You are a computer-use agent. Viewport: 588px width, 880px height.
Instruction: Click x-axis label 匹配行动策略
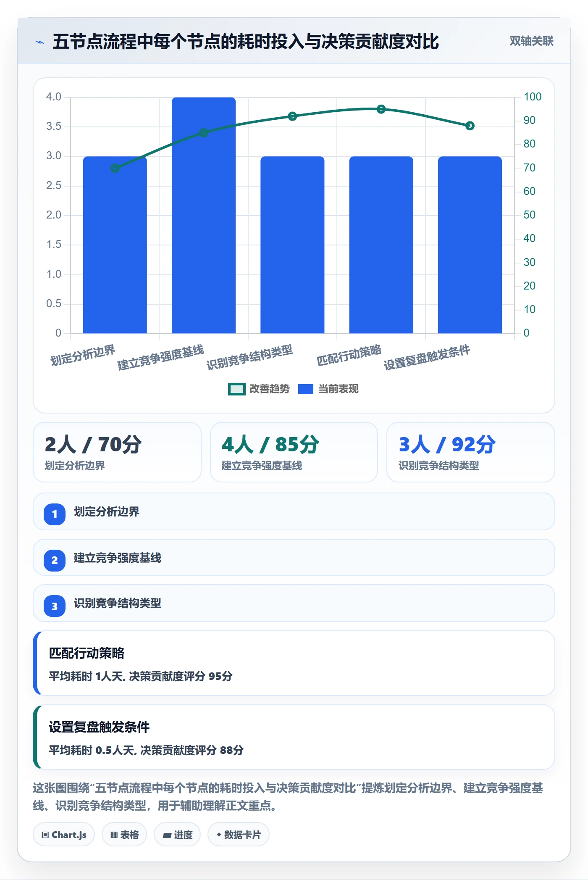[x=349, y=355]
